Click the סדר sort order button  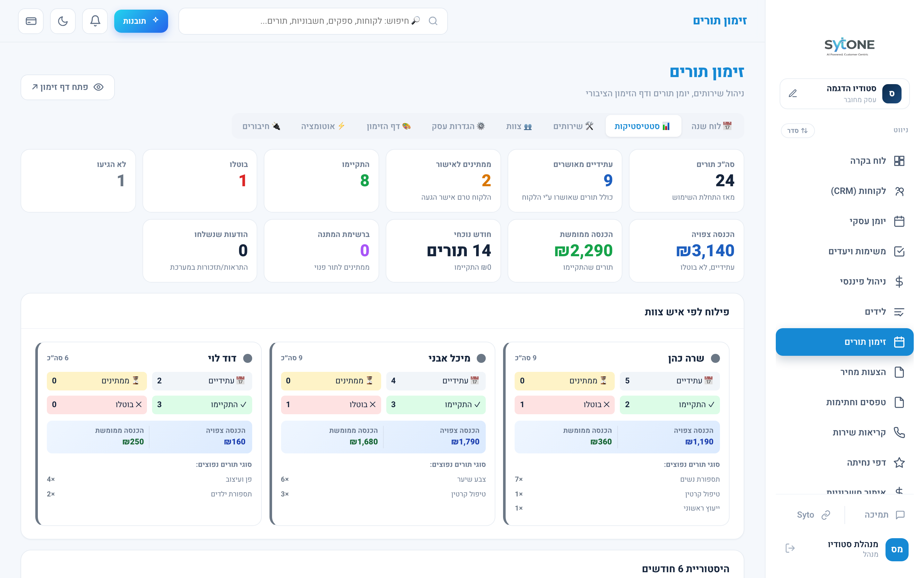[x=798, y=130]
